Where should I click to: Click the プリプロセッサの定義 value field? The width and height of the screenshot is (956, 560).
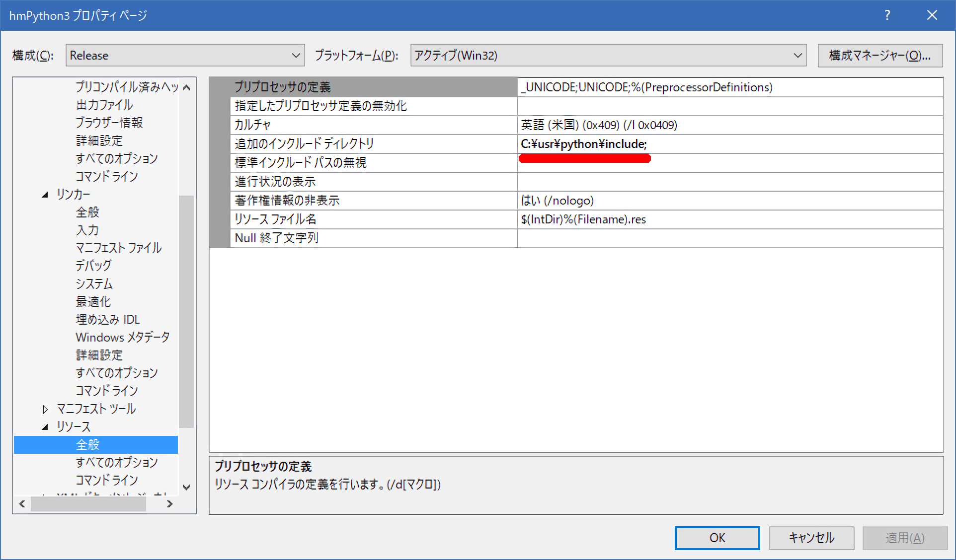[x=729, y=87]
